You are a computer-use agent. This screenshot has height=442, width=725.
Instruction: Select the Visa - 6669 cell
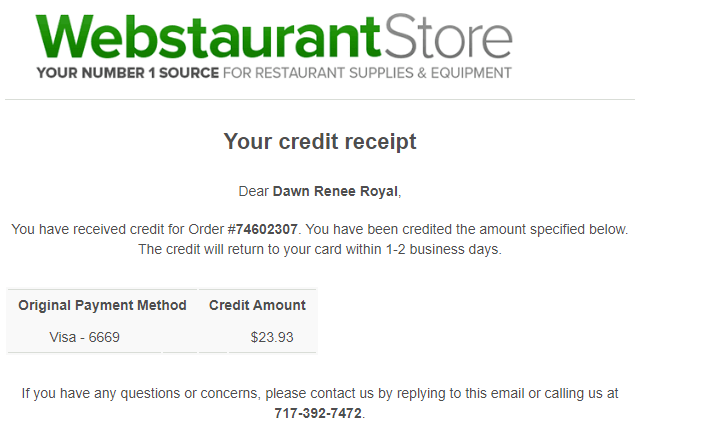[85, 337]
